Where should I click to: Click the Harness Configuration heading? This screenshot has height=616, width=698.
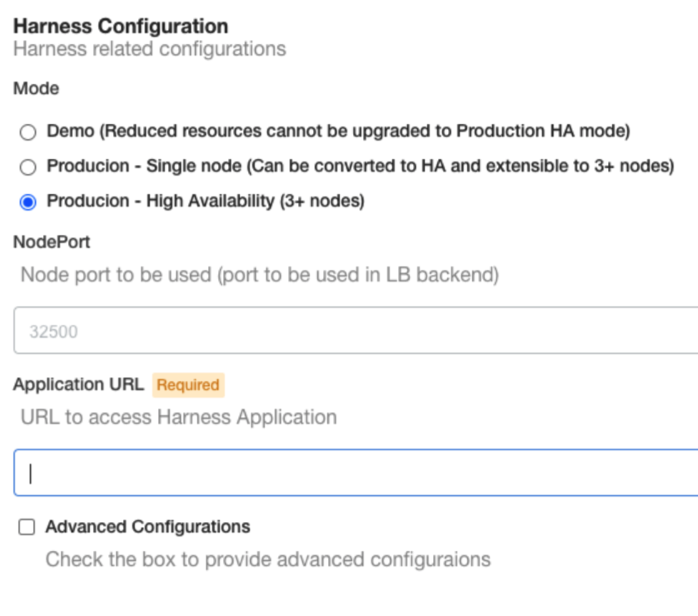121,27
